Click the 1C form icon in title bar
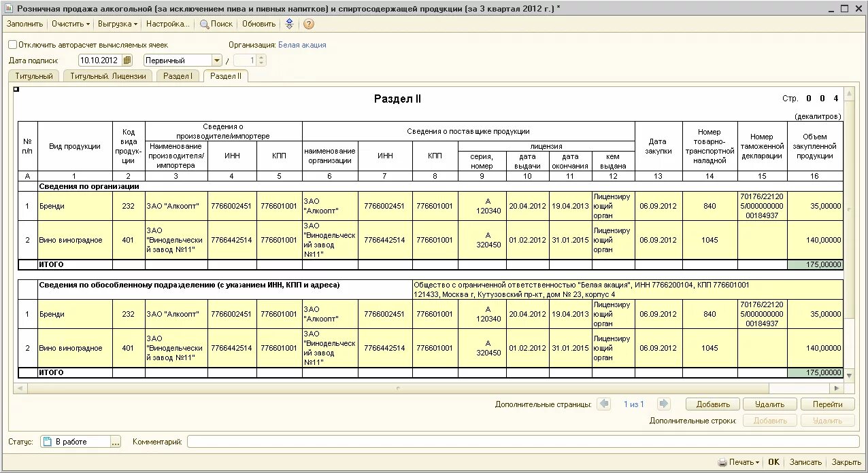 8,8
